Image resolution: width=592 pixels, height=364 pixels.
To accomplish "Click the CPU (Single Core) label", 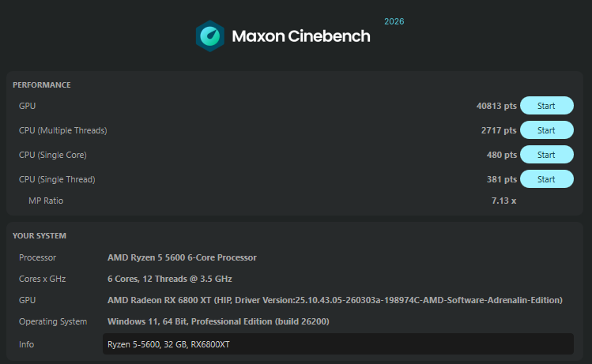I will tap(53, 155).
